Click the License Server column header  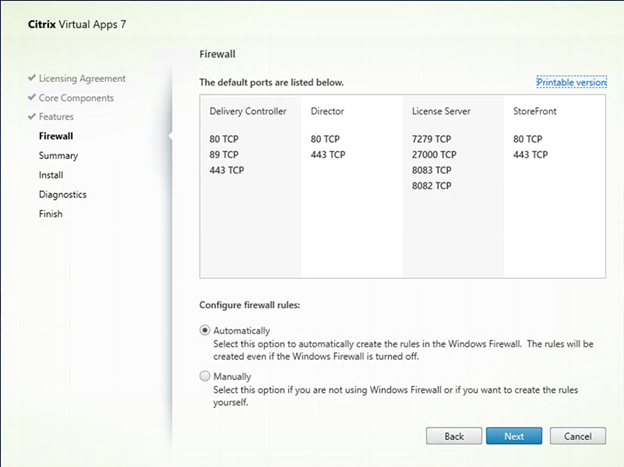click(441, 111)
